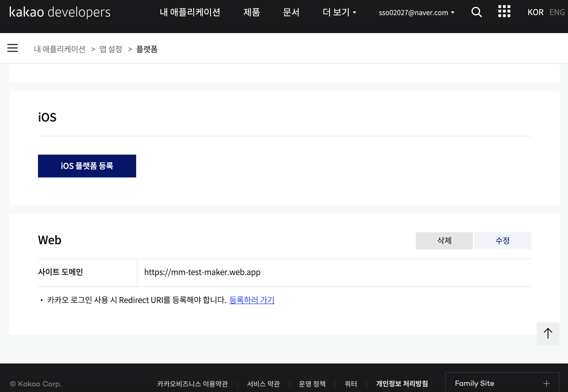Open the apps grid icon
568x392 pixels.
(504, 11)
